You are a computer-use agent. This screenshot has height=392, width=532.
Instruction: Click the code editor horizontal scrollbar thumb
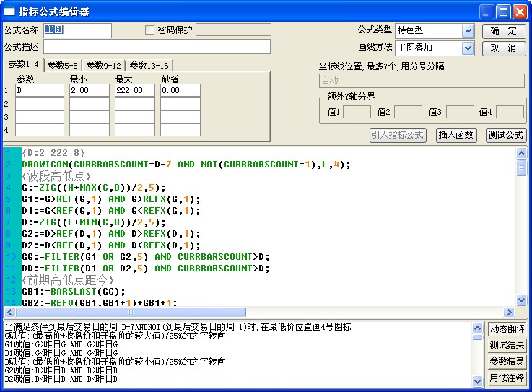point(131,312)
